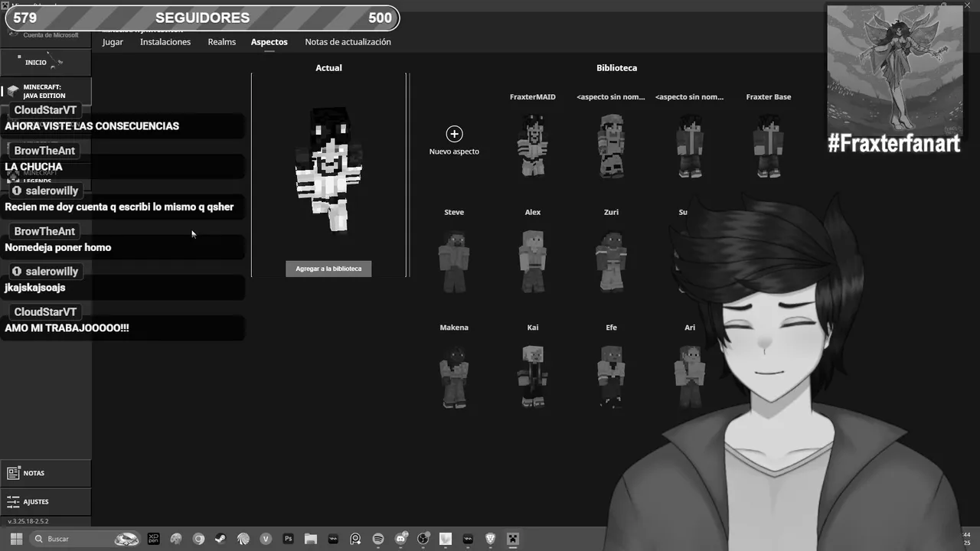Open XP-Pen app from taskbar
The width and height of the screenshot is (980, 551).
153,539
